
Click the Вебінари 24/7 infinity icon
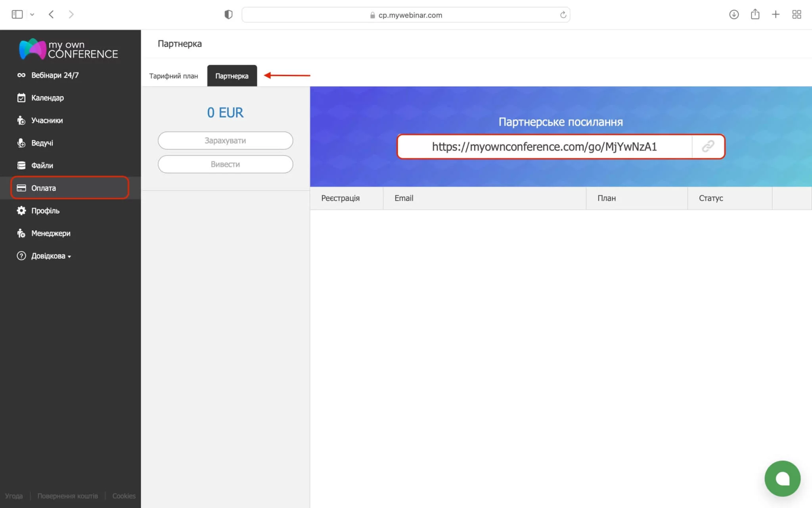[x=21, y=75]
